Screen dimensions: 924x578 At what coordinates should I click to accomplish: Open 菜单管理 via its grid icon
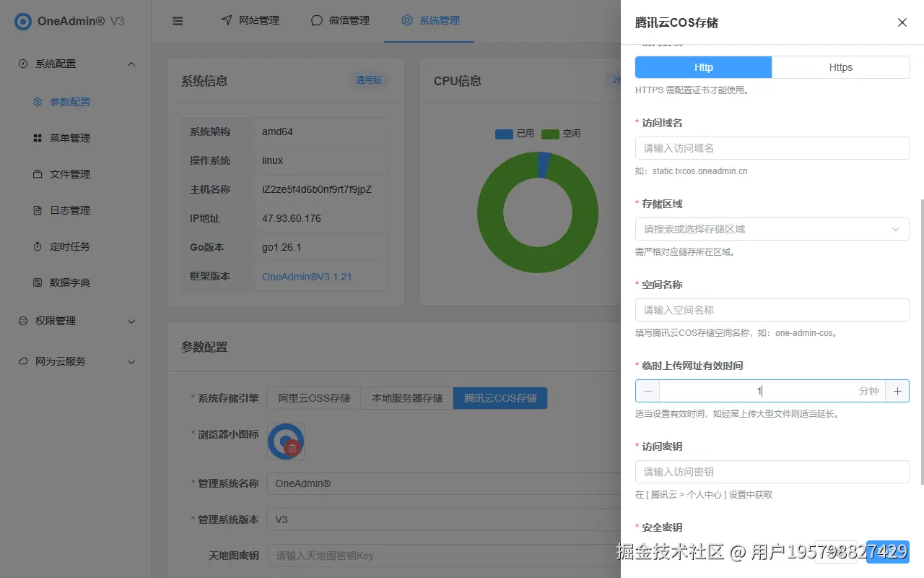pos(38,138)
